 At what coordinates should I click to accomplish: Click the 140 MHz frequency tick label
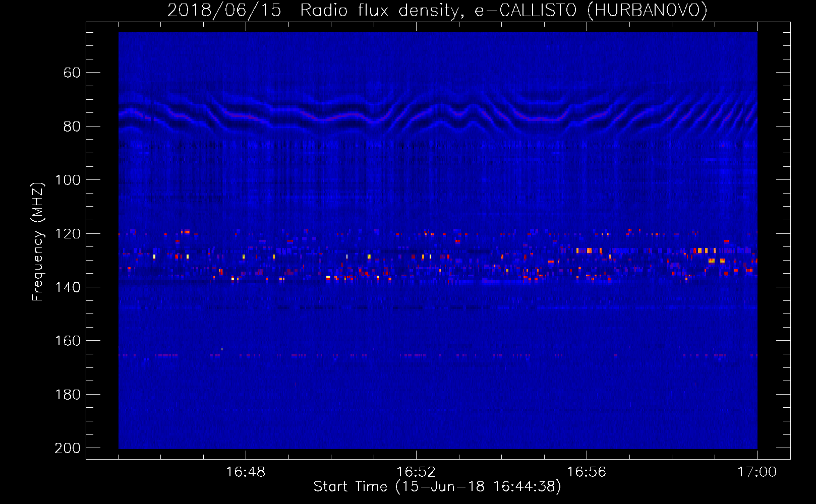coord(68,287)
